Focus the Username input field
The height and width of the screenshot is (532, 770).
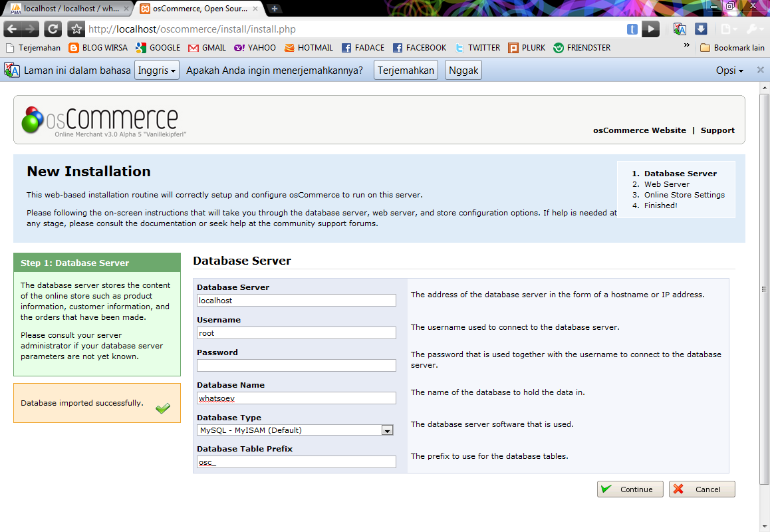pyautogui.click(x=296, y=333)
